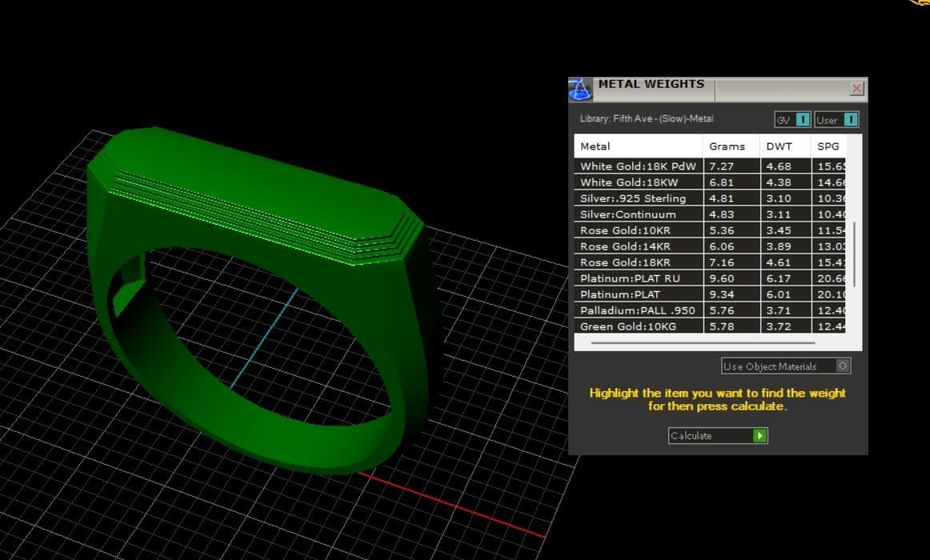Screen dimensions: 930x560
Task: Click the 7.27 grams value
Action: (x=721, y=166)
